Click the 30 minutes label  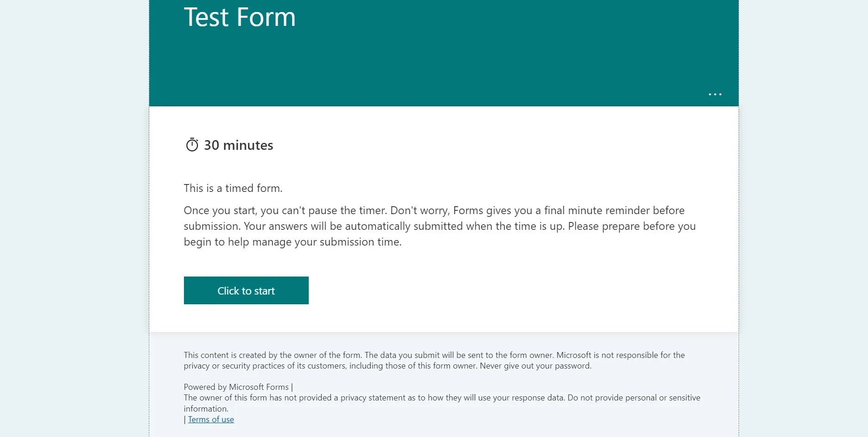(238, 145)
